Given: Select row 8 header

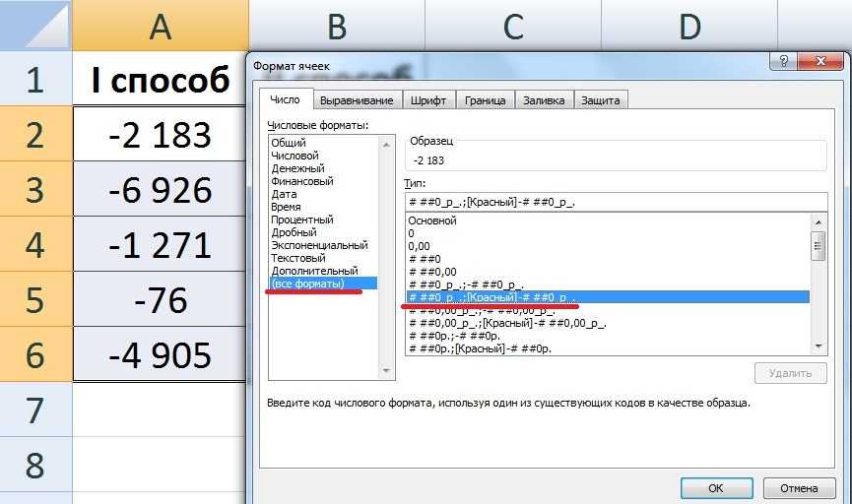Looking at the screenshot, I should click(35, 465).
